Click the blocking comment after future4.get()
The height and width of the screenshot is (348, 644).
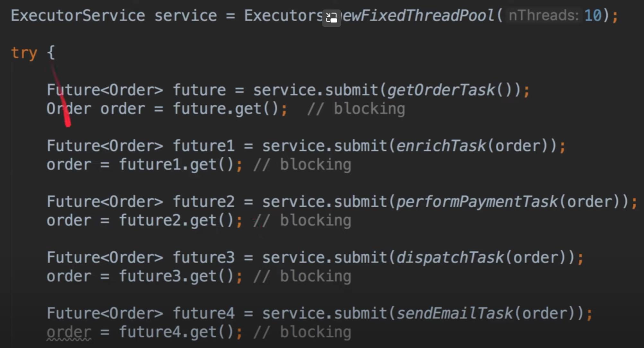(x=302, y=332)
